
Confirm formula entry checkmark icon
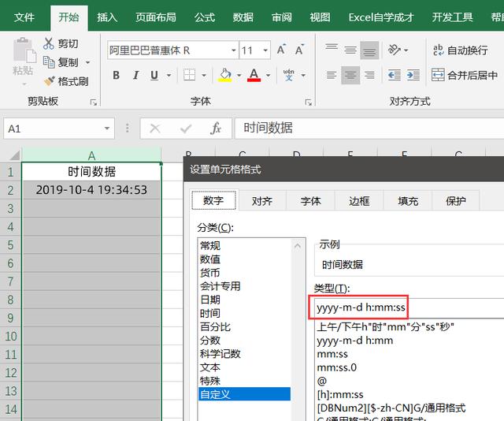(x=186, y=129)
